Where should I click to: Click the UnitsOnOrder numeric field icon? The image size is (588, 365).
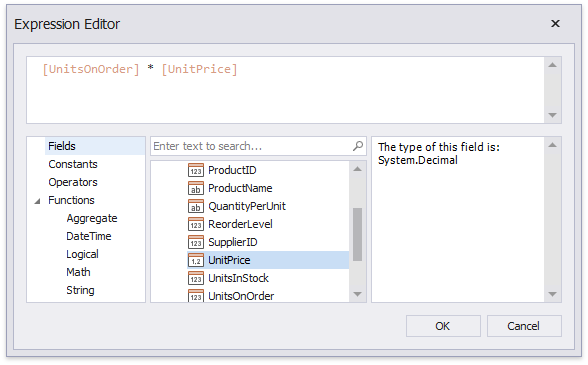[x=196, y=296]
